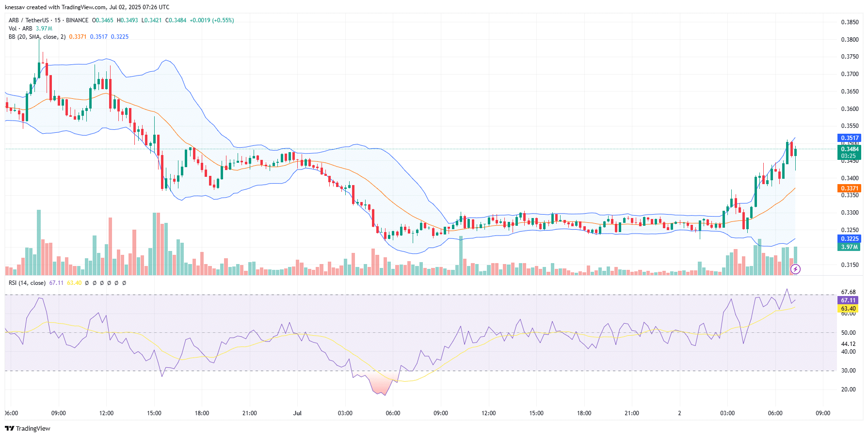Image resolution: width=868 pixels, height=437 pixels.
Task: Click the Jul label on time axis
Action: coord(297,413)
